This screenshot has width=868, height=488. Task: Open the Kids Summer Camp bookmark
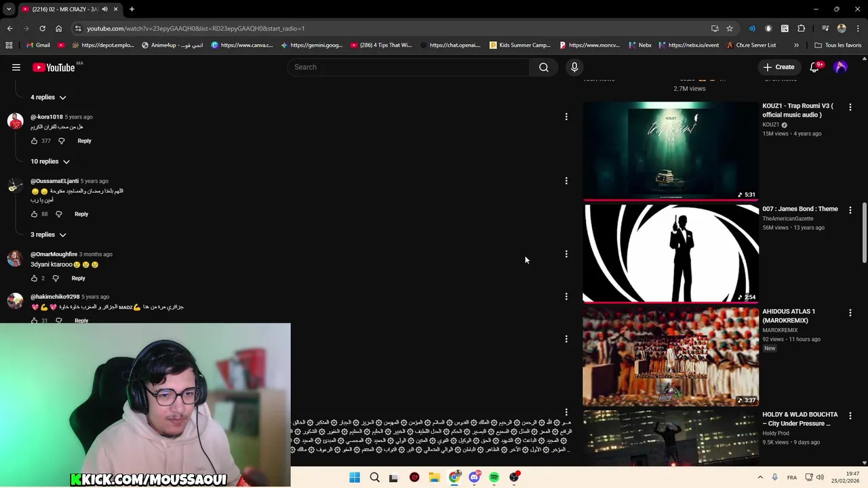[519, 45]
